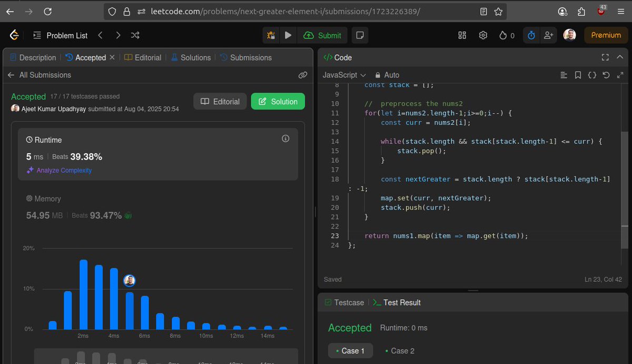
Task: Invite a collaborator via person-plus icon
Action: [x=548, y=35]
